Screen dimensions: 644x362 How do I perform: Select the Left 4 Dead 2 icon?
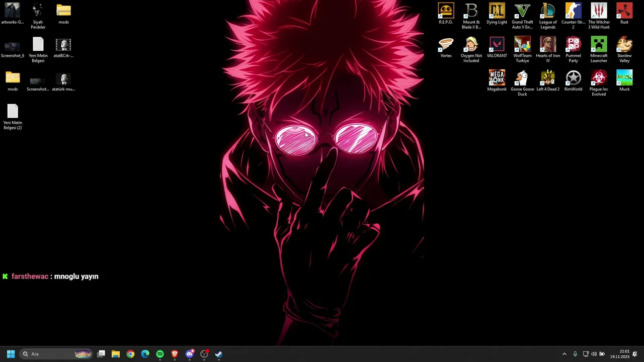point(548,81)
